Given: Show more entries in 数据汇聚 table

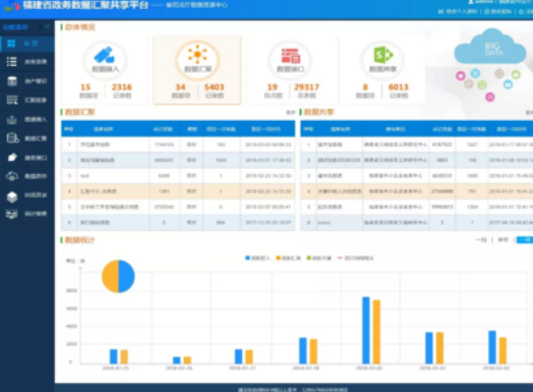Looking at the screenshot, I should [x=290, y=112].
